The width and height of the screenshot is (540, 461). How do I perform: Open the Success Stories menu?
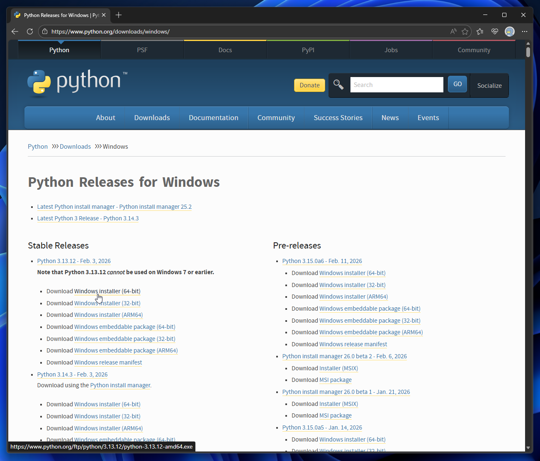(x=338, y=118)
